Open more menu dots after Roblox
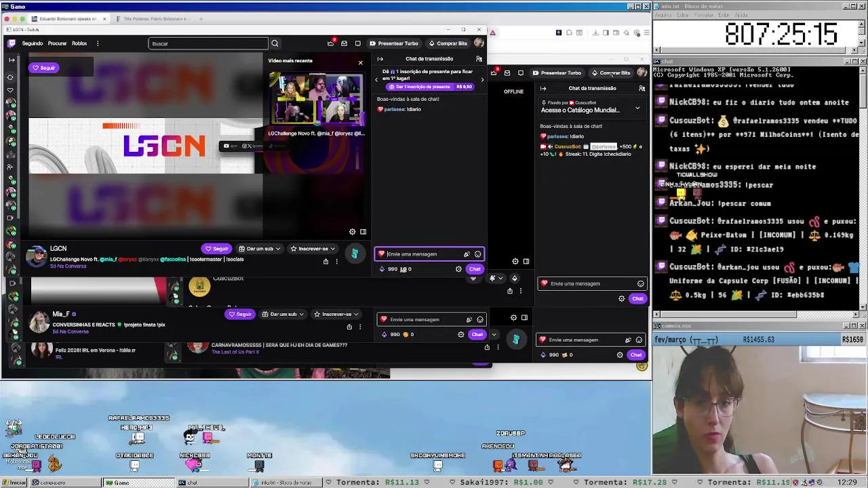 (98, 43)
